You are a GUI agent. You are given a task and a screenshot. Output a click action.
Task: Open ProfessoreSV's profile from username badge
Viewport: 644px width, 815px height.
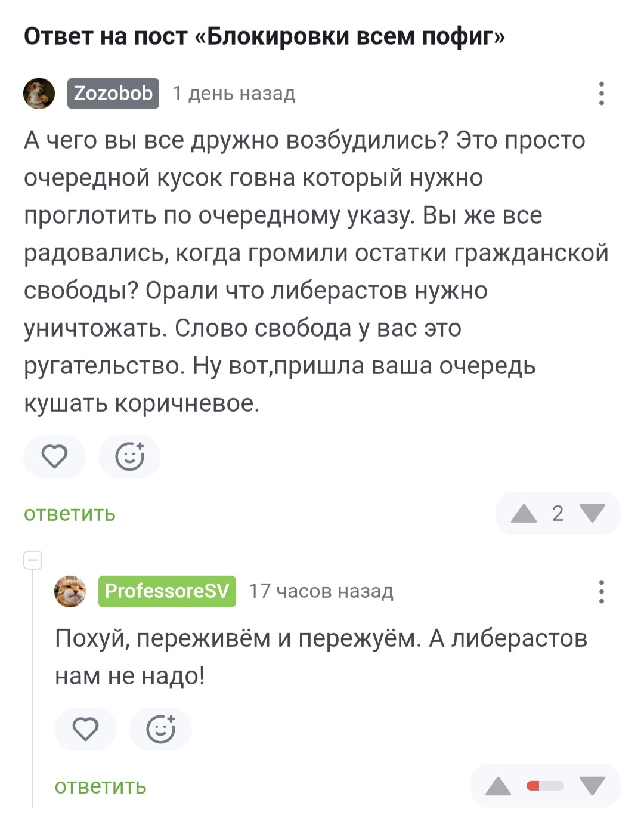click(x=167, y=591)
